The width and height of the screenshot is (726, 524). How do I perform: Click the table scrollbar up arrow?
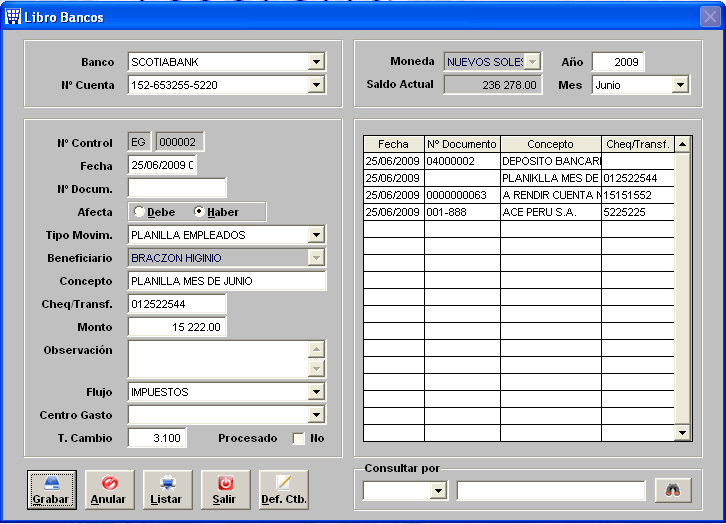(682, 144)
